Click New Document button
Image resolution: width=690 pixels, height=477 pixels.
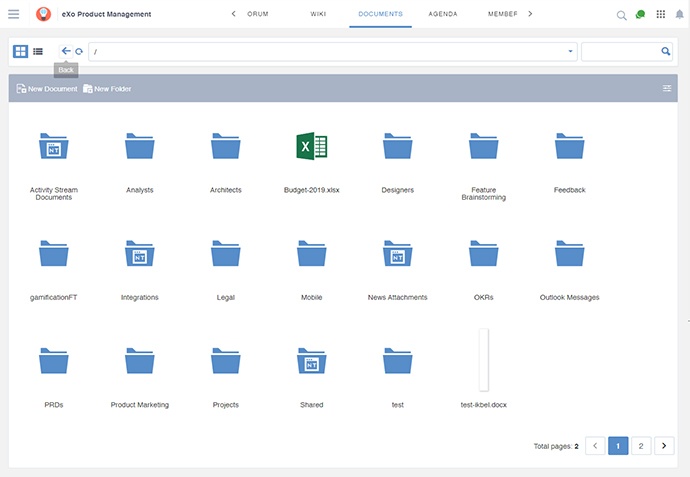(47, 89)
